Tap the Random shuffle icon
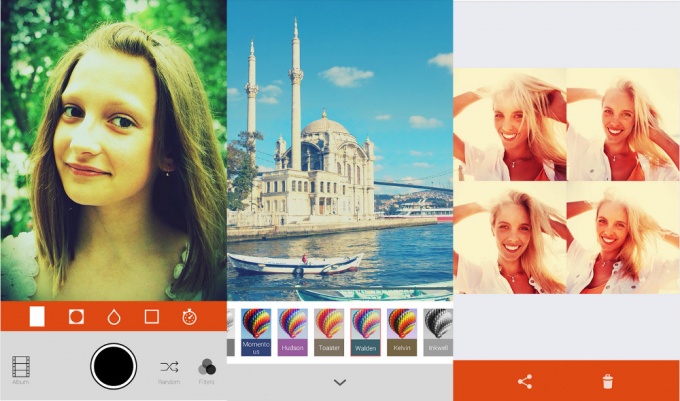This screenshot has height=401, width=680. pyautogui.click(x=169, y=367)
